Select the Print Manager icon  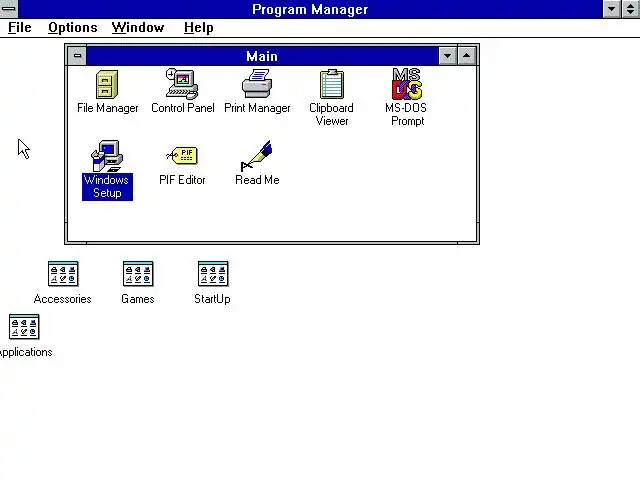pos(257,84)
